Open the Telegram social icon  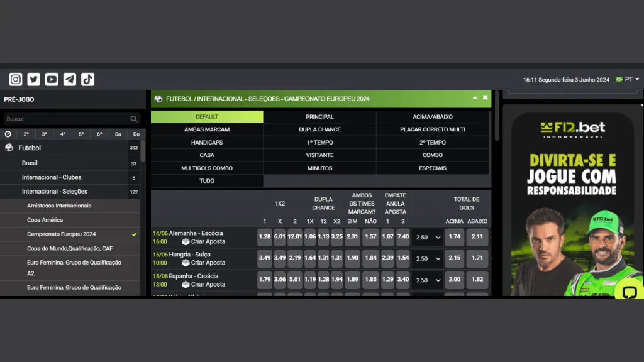click(x=70, y=79)
